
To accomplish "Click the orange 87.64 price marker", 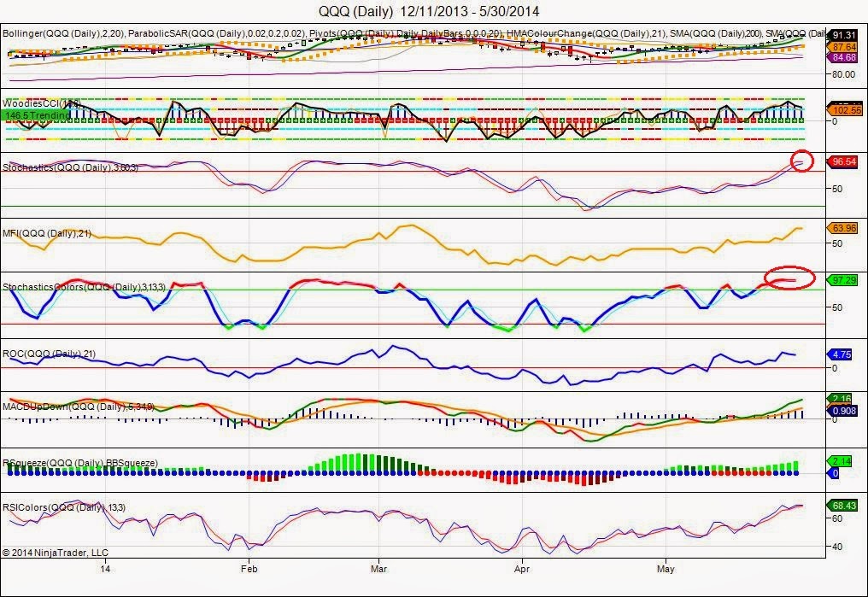I will tap(842, 47).
